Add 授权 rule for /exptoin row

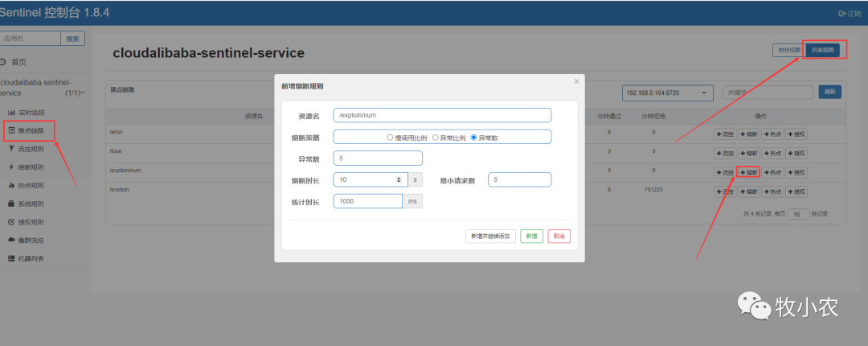pyautogui.click(x=796, y=192)
